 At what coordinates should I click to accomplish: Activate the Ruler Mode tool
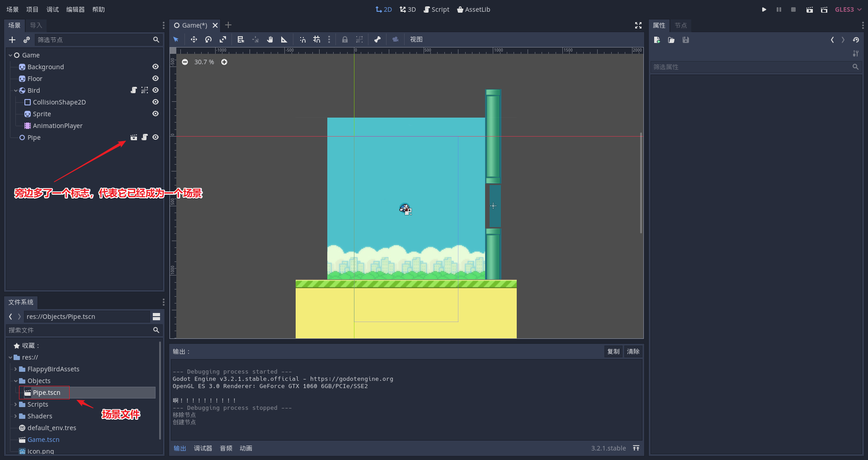(284, 39)
